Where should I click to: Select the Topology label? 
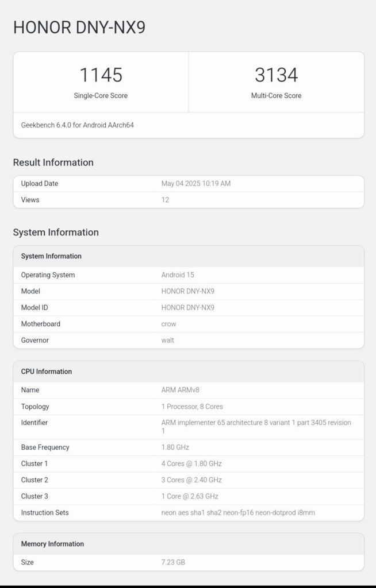point(35,407)
